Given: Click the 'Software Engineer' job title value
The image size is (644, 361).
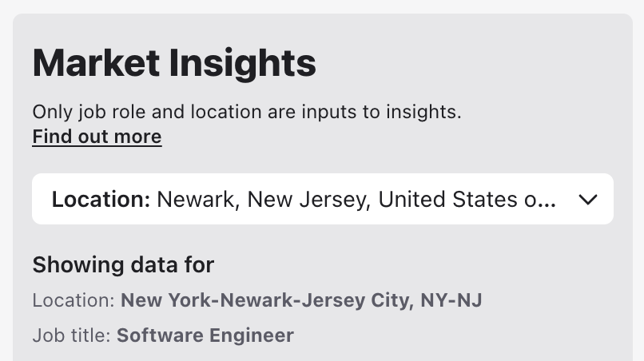Looking at the screenshot, I should [205, 335].
